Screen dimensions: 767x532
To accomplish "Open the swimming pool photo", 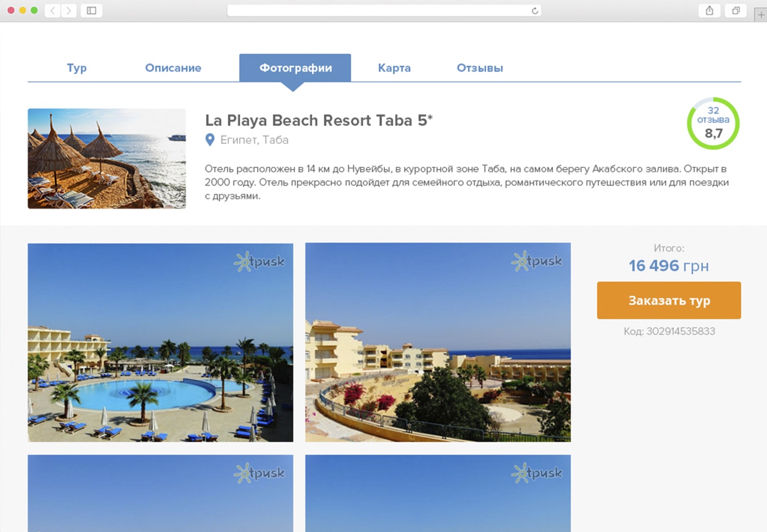I will (x=161, y=342).
